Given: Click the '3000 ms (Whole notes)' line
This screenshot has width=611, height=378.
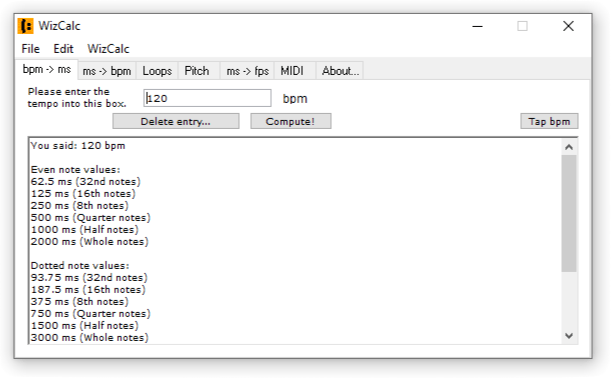Looking at the screenshot, I should click(90, 337).
